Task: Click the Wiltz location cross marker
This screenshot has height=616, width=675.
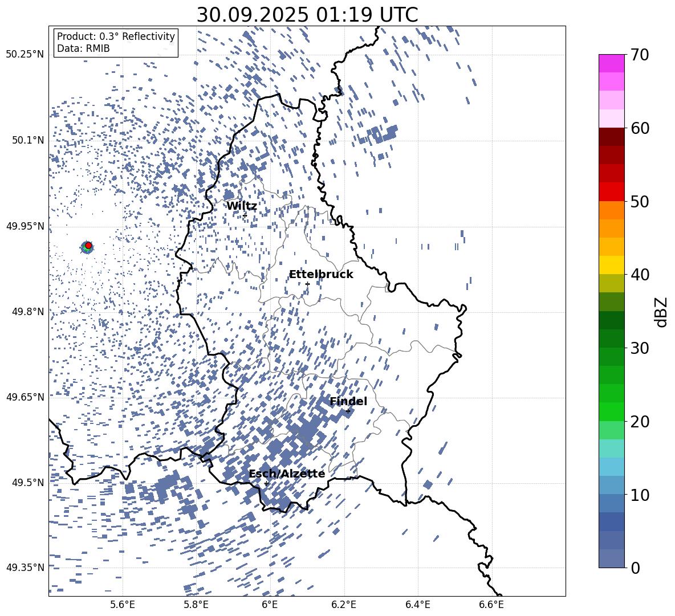Action: pyautogui.click(x=245, y=215)
